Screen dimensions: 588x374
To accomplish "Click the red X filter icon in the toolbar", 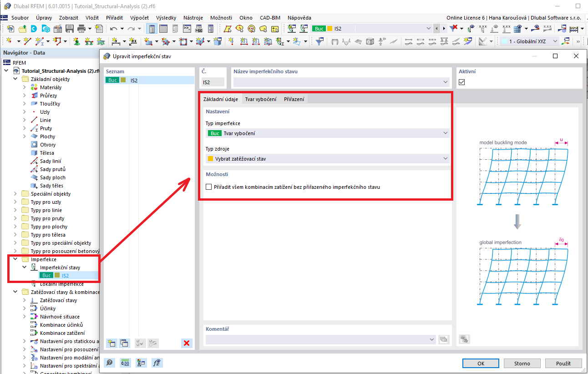I will [454, 29].
